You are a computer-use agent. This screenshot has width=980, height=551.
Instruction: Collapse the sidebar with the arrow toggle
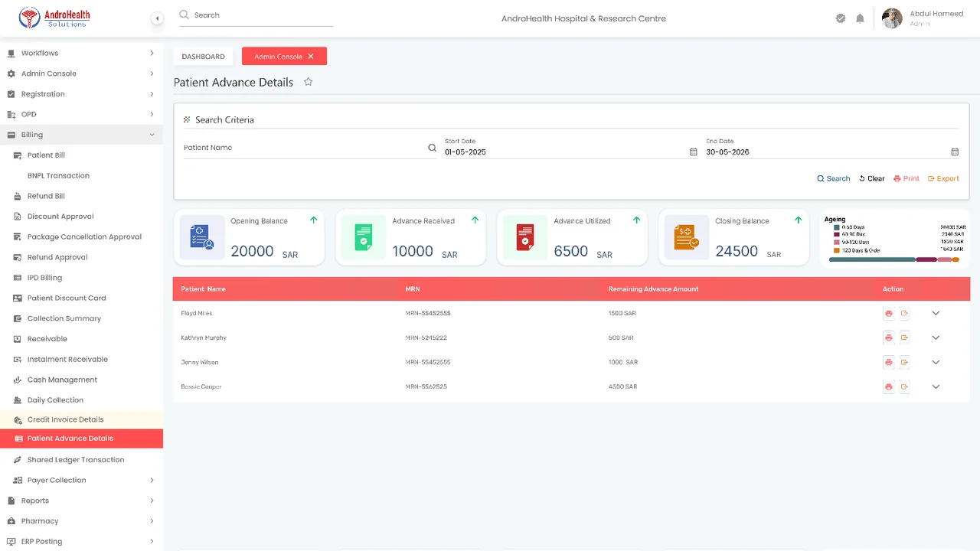pos(157,18)
